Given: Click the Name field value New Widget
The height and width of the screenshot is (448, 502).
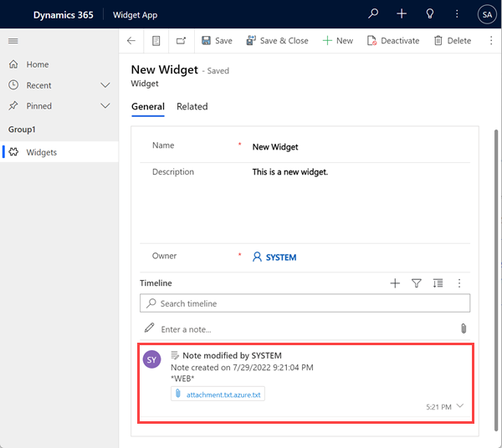Looking at the screenshot, I should (x=275, y=147).
